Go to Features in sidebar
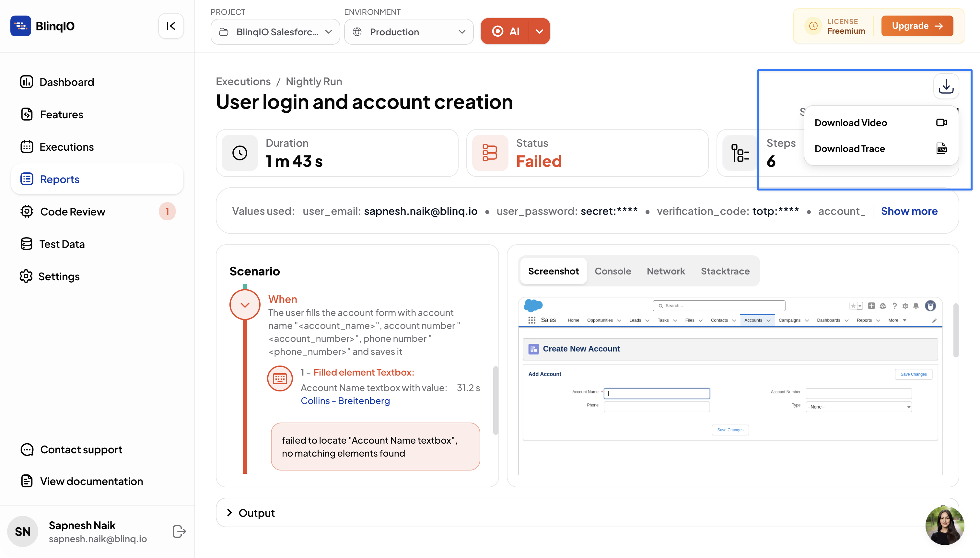980x558 pixels. (61, 115)
